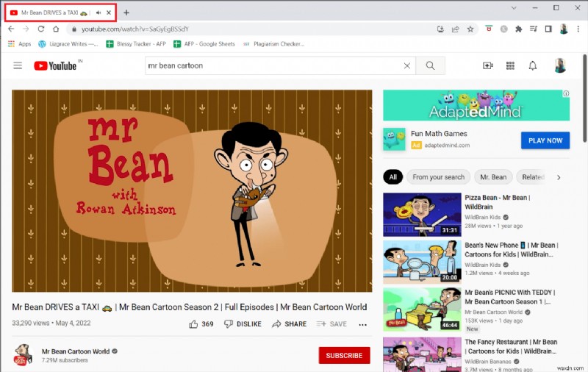Open Mr Bean's PICNIC With TEDDY thumbnail
Screen dimensions: 588x372
(x=422, y=310)
